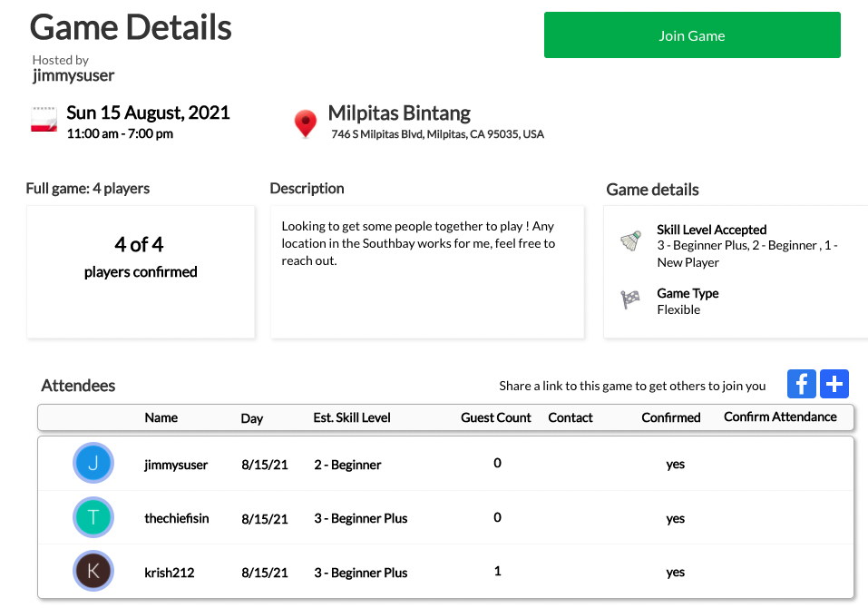Open jimmysuser's blue J avatar
868x608 pixels.
coord(93,464)
